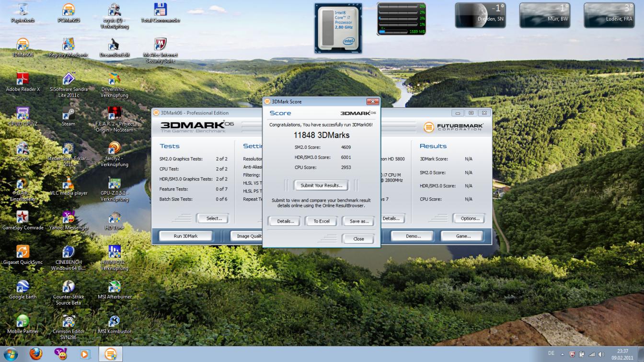Image resolution: width=644 pixels, height=362 pixels.
Task: Click the McAfee tray icon
Action: [572, 354]
